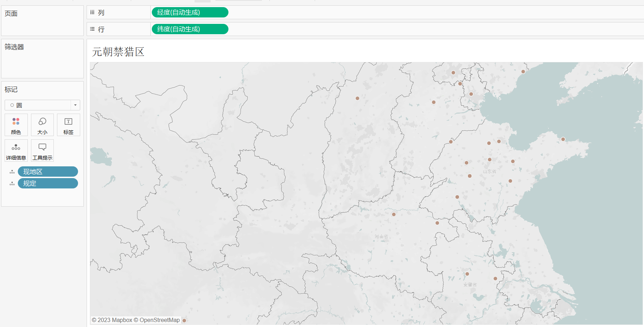Screen dimensions: 644x327
Task: Select the 规定 field pill
Action: coord(48,183)
